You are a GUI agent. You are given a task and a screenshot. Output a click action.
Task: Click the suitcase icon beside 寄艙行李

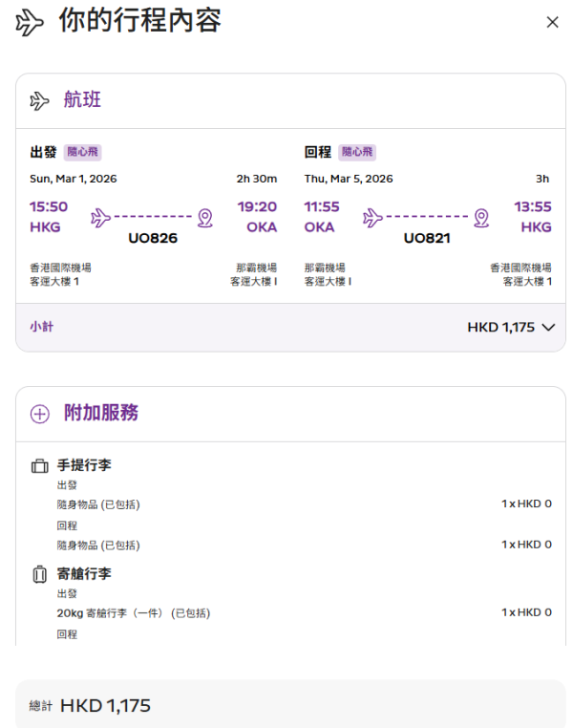pos(40,574)
